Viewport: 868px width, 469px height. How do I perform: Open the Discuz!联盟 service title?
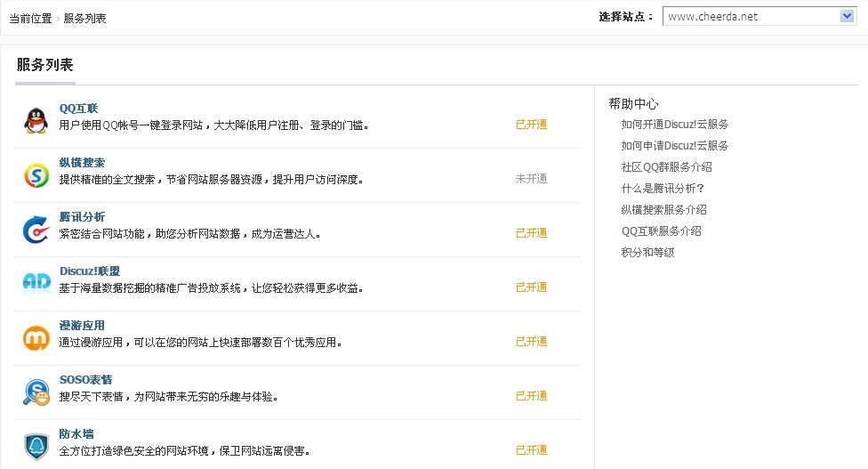[90, 271]
